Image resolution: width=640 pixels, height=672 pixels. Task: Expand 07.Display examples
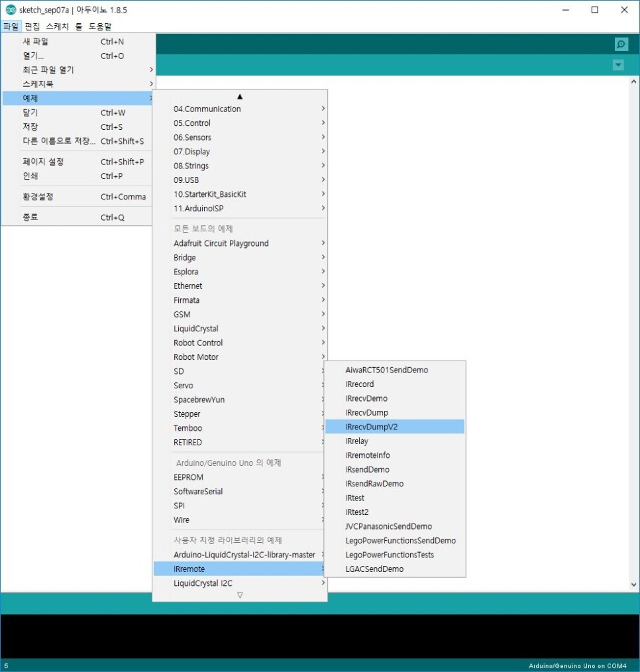(240, 151)
